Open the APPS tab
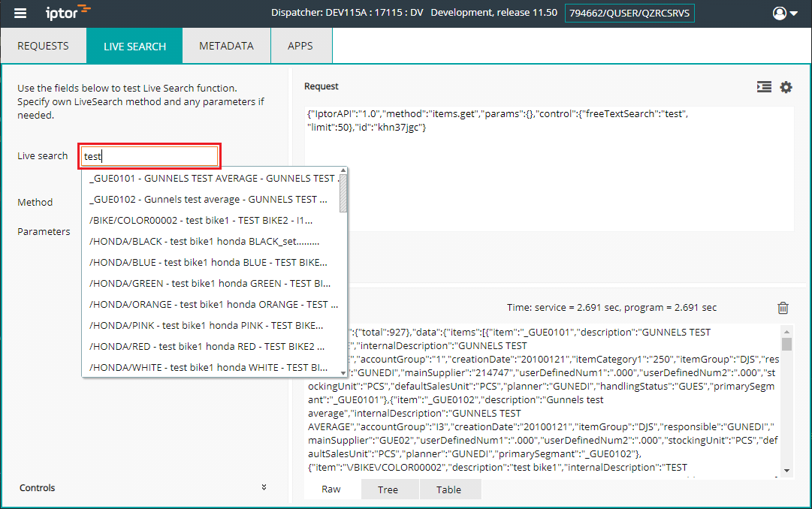Image resolution: width=812 pixels, height=509 pixels. pos(300,46)
